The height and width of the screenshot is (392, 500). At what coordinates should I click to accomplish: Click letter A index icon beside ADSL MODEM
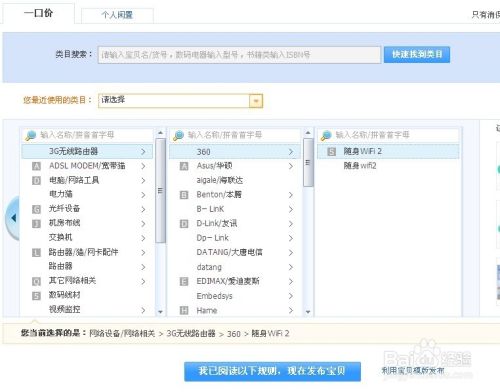36,166
